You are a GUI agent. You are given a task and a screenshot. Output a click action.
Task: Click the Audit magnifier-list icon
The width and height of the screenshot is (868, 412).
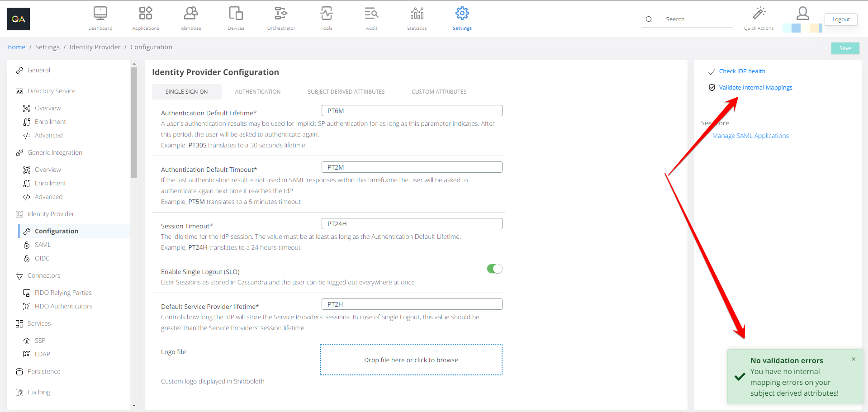(x=371, y=14)
